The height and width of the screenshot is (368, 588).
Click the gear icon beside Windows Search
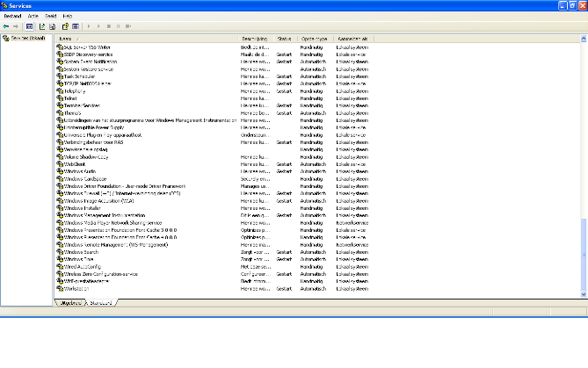click(x=60, y=252)
